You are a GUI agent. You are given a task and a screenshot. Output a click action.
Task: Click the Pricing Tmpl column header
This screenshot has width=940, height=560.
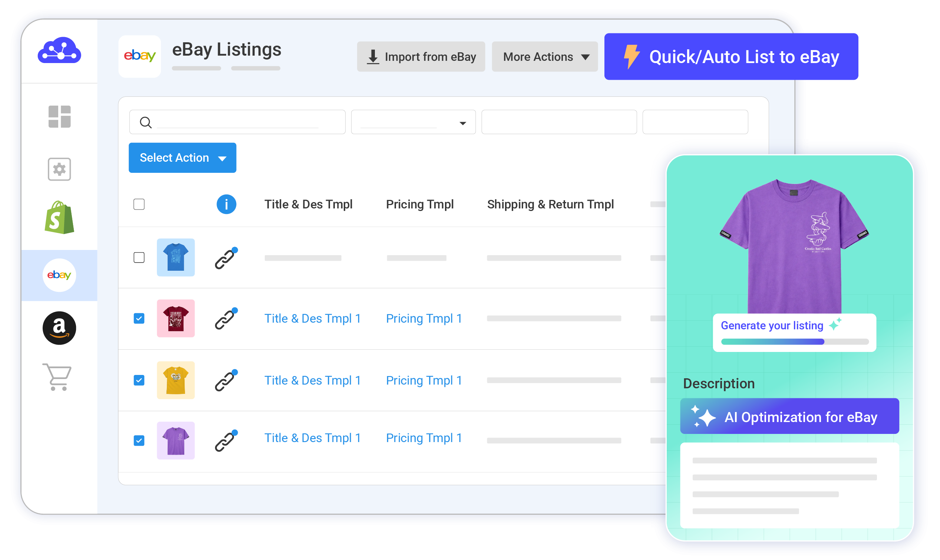(420, 204)
